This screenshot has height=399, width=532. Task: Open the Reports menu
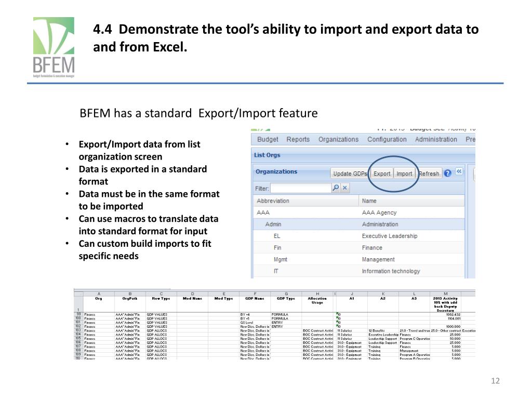[298, 139]
